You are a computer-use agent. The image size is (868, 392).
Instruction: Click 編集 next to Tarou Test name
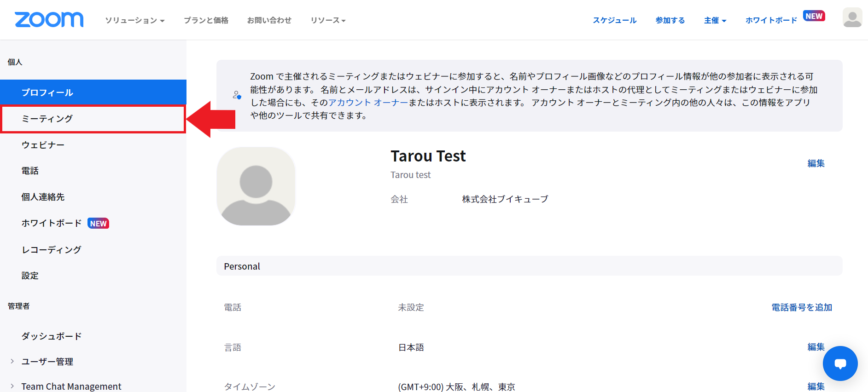(x=816, y=163)
